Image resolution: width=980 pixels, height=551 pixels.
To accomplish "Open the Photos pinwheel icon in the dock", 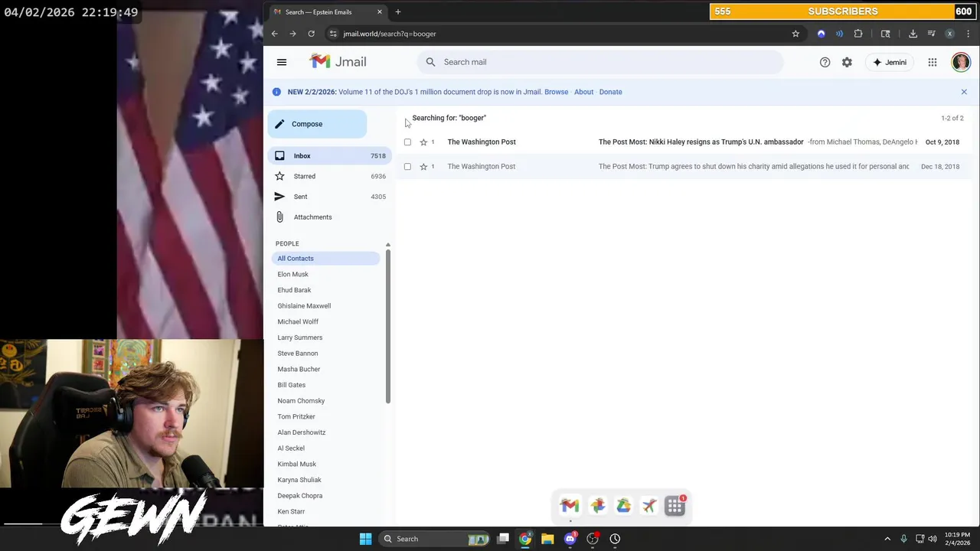I will pos(597,506).
